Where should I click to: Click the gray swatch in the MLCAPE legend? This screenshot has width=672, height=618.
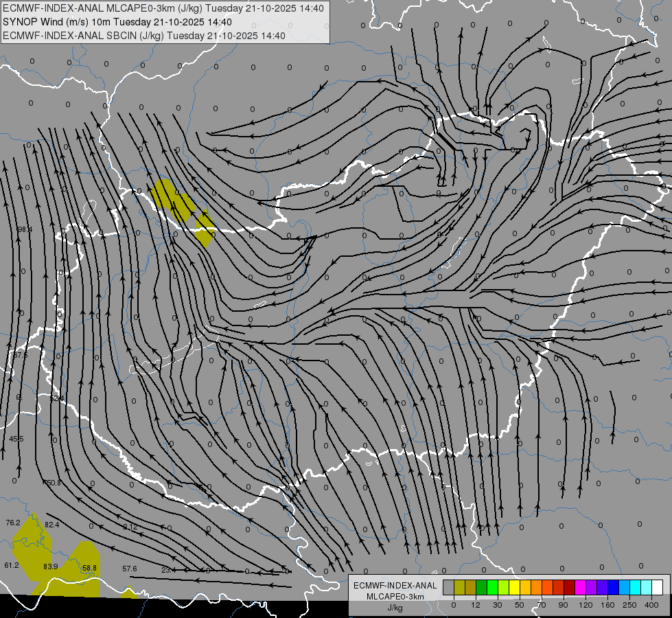(449, 587)
